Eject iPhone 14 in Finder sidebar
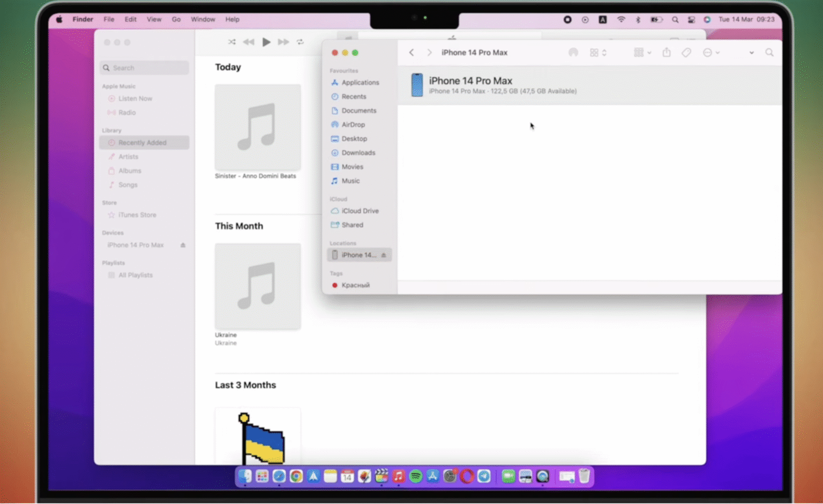 point(384,255)
